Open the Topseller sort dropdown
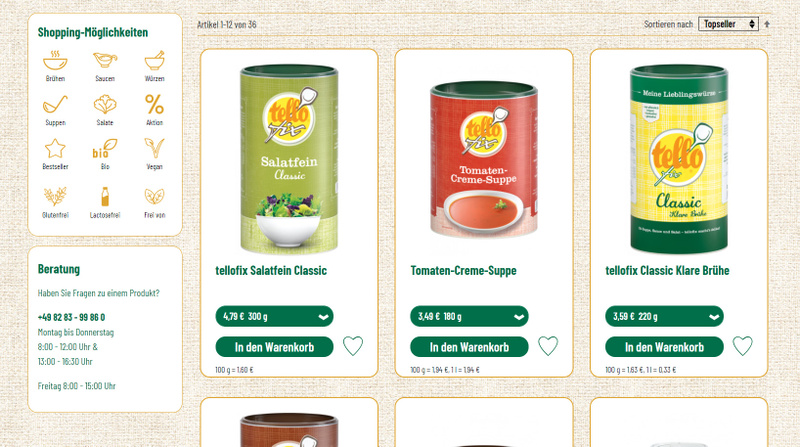 tap(728, 24)
